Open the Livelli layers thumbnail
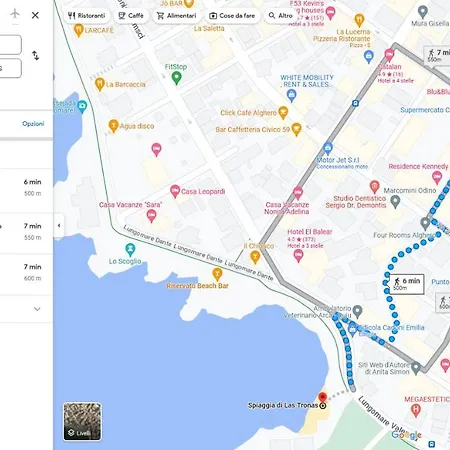Screen dimensions: 450x450 click(82, 421)
